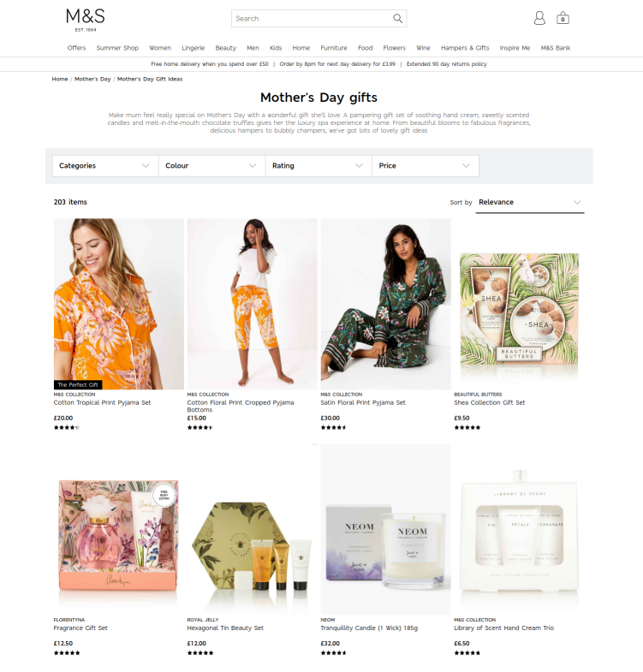This screenshot has width=643, height=672.
Task: Focus the Search input field
Action: coord(313,19)
